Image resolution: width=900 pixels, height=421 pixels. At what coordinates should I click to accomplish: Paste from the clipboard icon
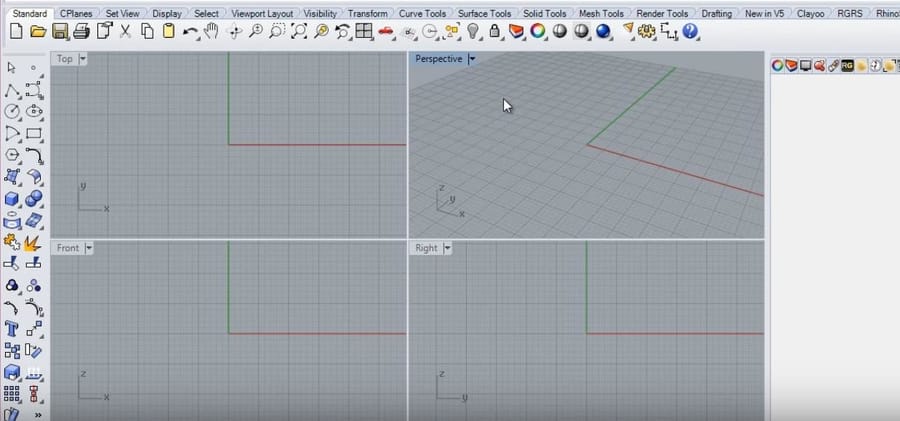[x=168, y=31]
